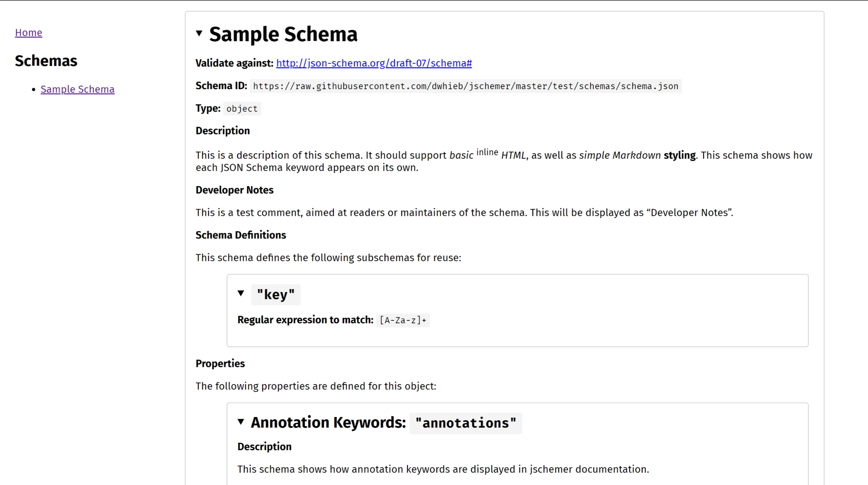Open the Home link in sidebar

tap(29, 33)
